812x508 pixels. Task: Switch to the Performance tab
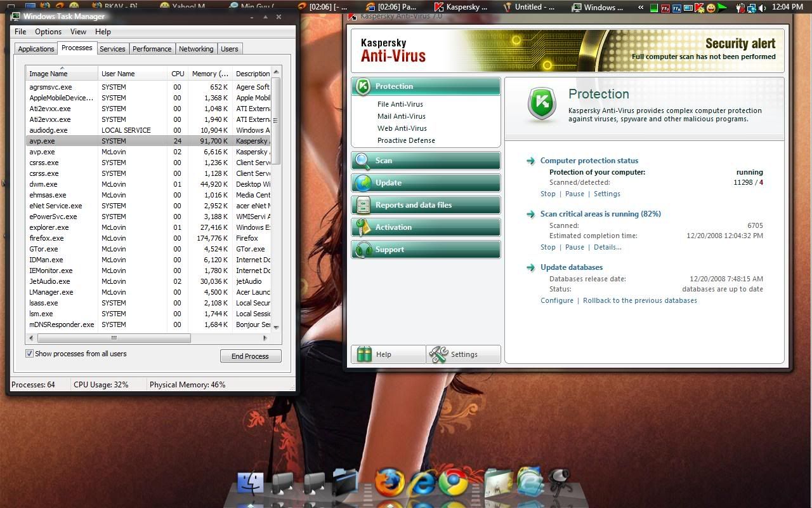(152, 49)
